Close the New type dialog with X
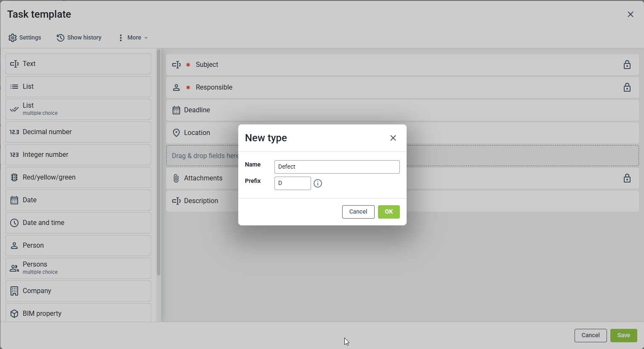 (x=393, y=138)
